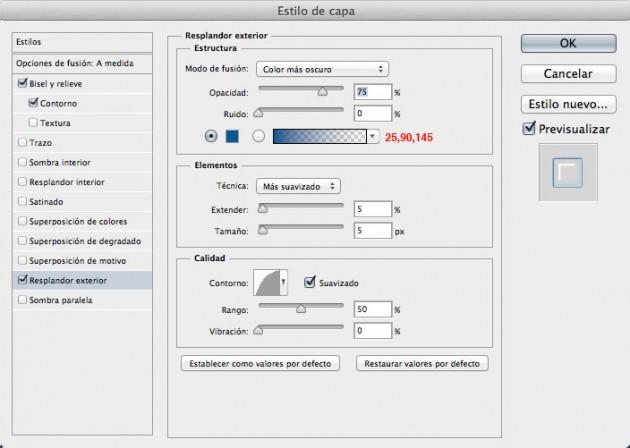The height and width of the screenshot is (448, 630).
Task: Toggle the Bisel y relieve checkbox
Action: click(22, 84)
